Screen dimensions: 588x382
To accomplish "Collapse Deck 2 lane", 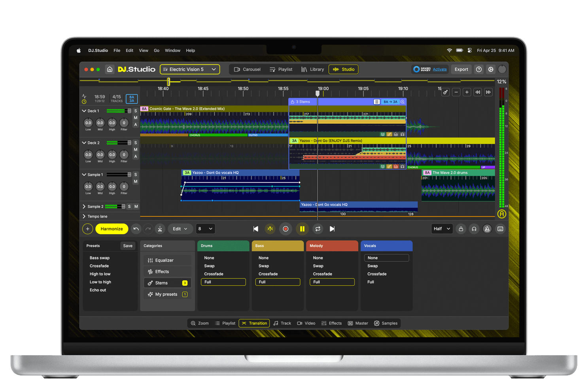I will [84, 143].
